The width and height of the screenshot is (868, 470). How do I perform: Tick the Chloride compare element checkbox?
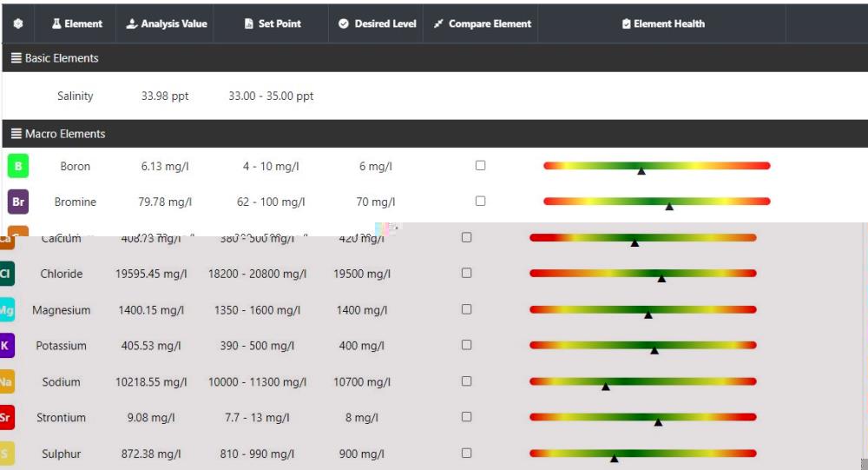click(x=467, y=273)
